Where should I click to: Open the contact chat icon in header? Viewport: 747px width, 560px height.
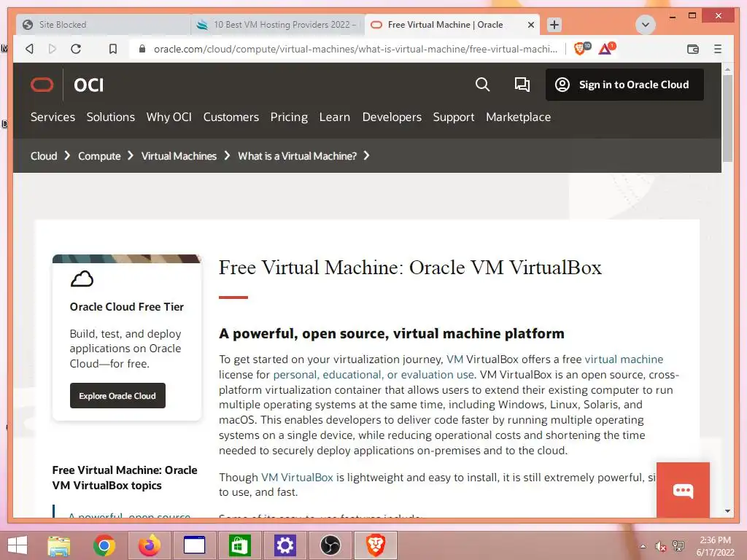(x=522, y=85)
